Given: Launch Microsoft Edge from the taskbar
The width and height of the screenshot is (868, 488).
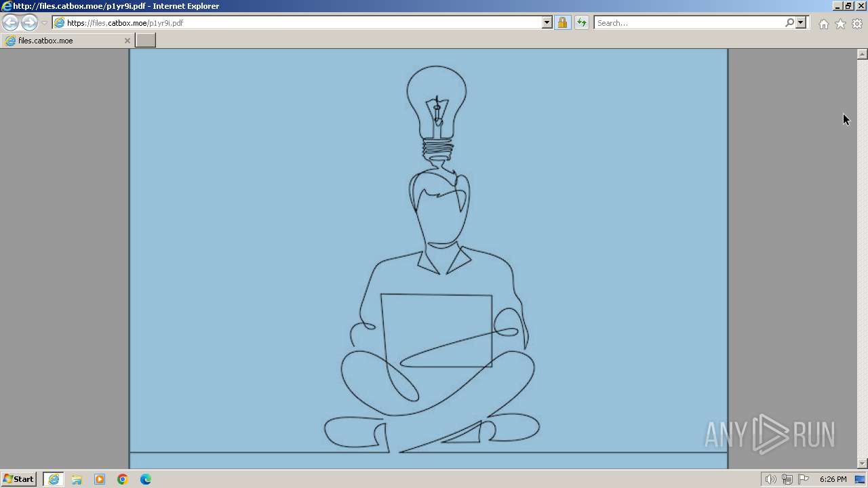Looking at the screenshot, I should pyautogui.click(x=146, y=479).
